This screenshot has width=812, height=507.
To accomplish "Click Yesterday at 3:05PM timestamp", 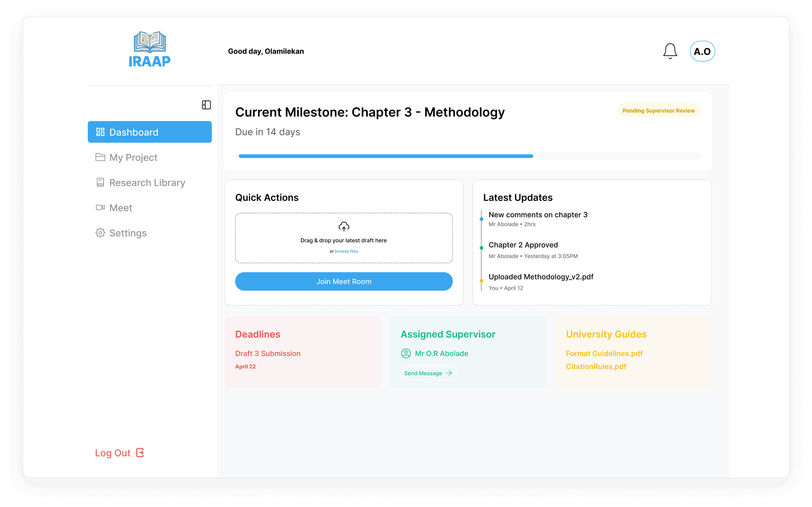I will (551, 256).
